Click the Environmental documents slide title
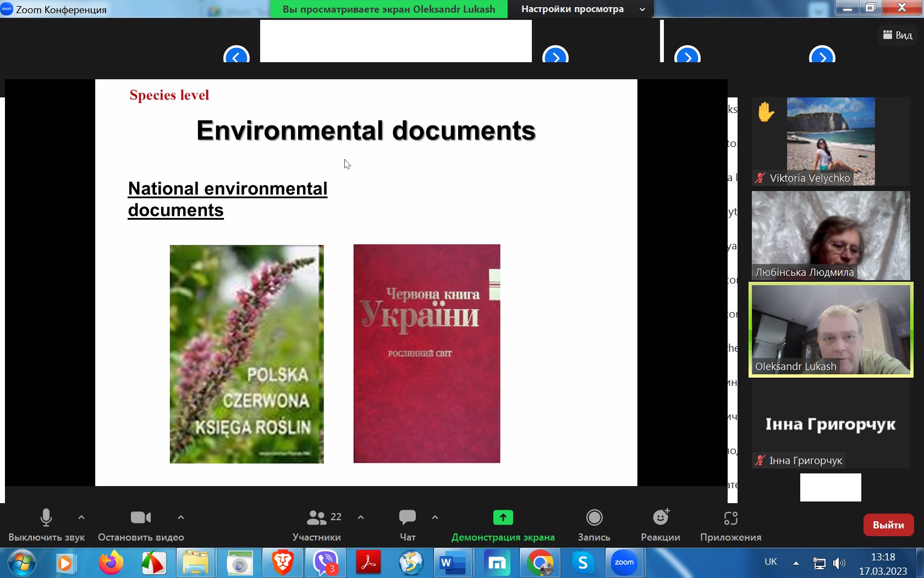The height and width of the screenshot is (578, 924). coord(366,130)
